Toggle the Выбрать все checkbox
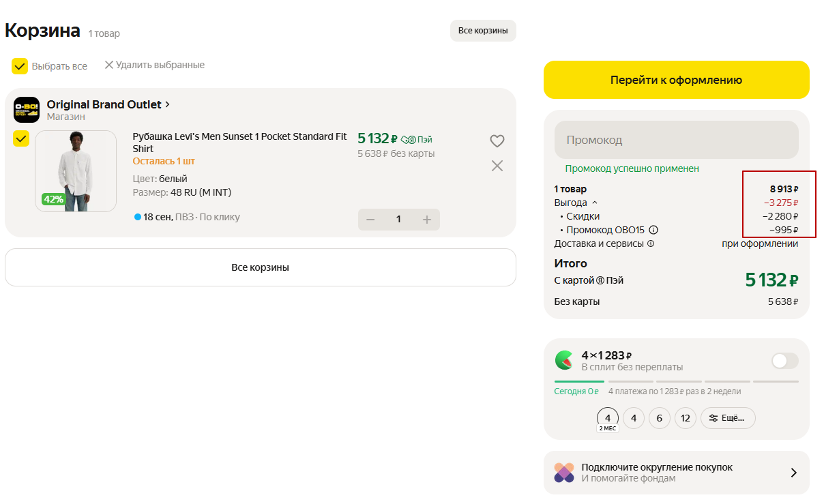The height and width of the screenshot is (504, 824). click(x=20, y=66)
